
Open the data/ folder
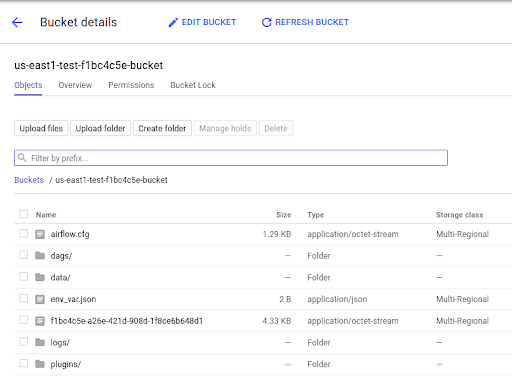tap(60, 278)
